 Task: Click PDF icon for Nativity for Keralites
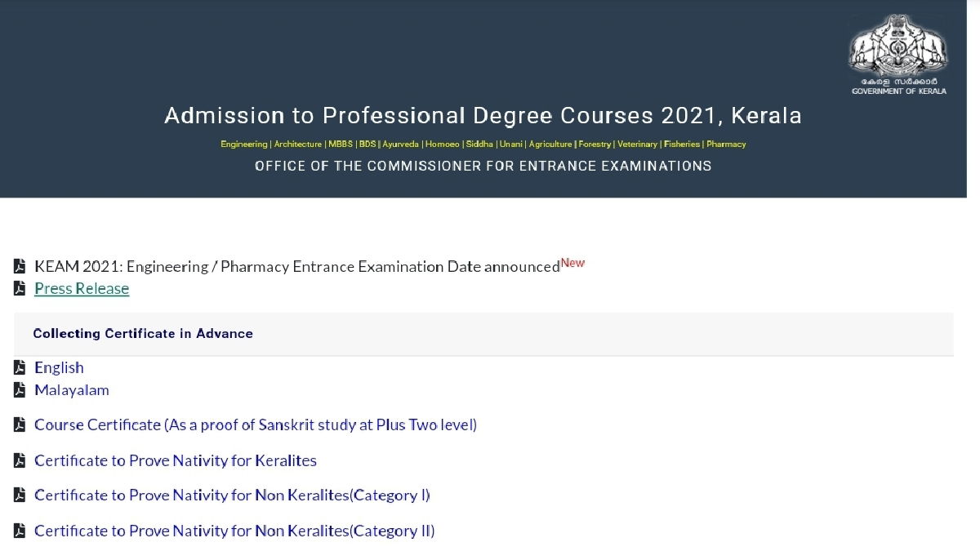20,460
